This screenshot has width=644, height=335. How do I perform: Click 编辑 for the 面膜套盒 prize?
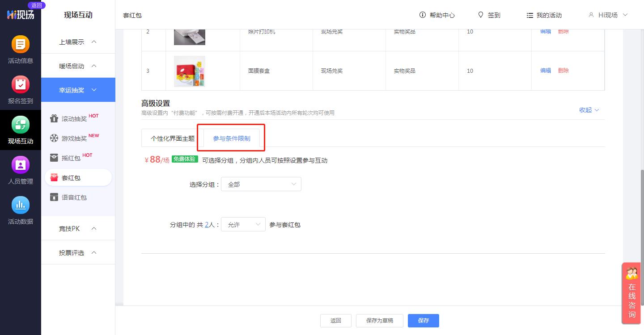click(x=545, y=70)
